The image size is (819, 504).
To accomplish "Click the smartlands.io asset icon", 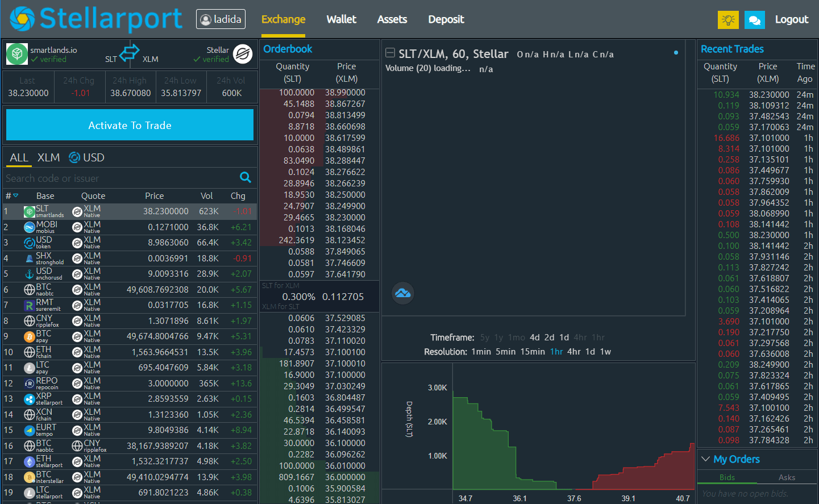I will click(x=17, y=54).
